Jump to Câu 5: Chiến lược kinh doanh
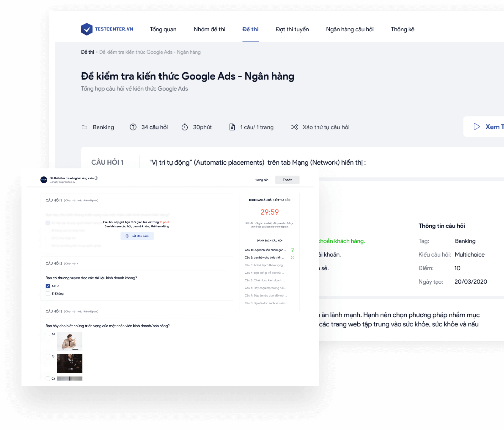This screenshot has width=504, height=430. click(x=265, y=280)
